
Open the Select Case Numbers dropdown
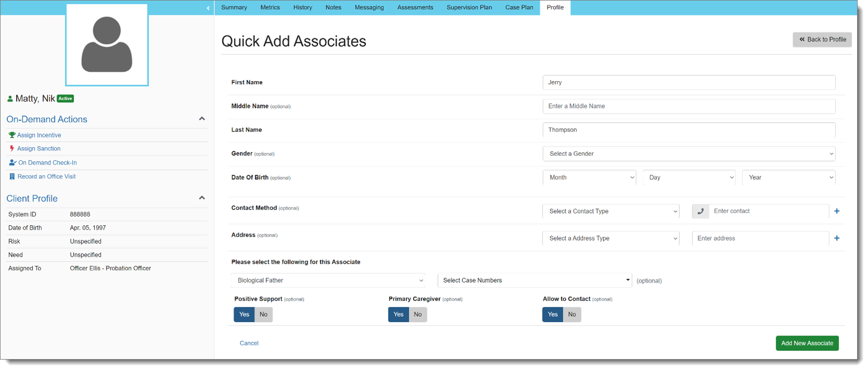(535, 280)
